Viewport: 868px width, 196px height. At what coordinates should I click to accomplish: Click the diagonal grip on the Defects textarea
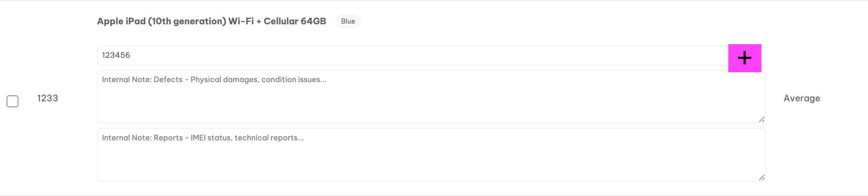761,119
